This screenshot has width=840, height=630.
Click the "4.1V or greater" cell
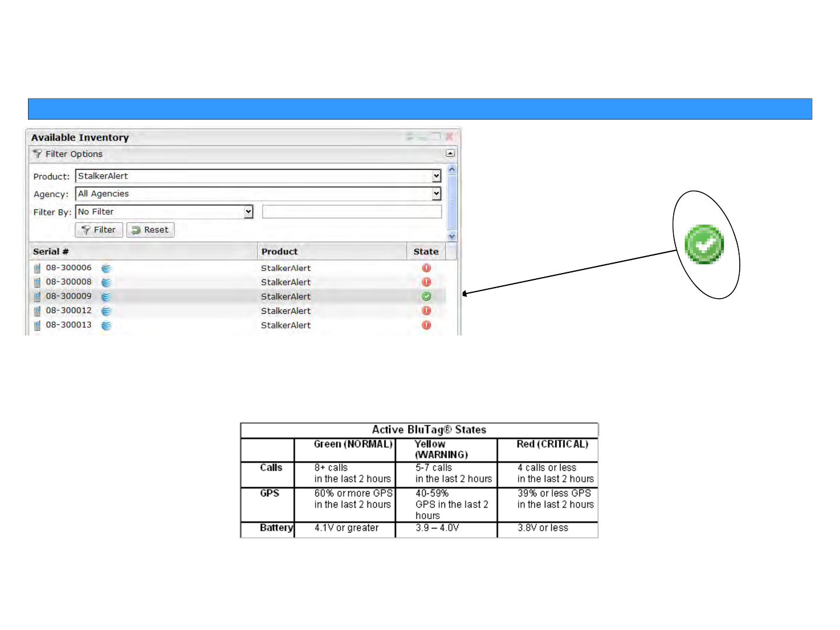pos(346,528)
